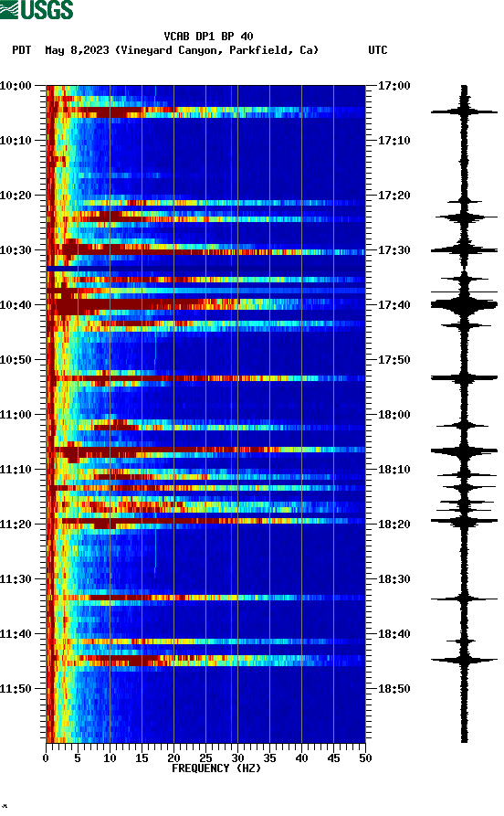Click the "PDT" timezone label
The height and width of the screenshot is (816, 504).
point(21,50)
